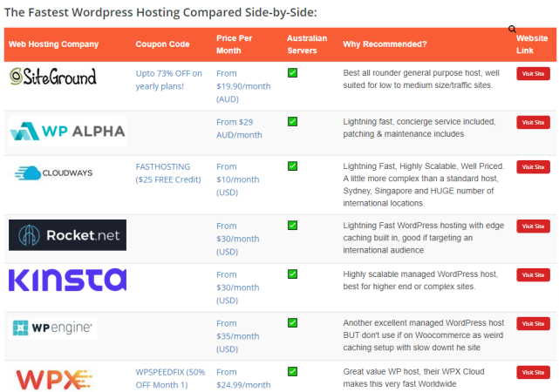Click 'Australian Servers' column header
The image size is (559, 392).
click(x=307, y=44)
